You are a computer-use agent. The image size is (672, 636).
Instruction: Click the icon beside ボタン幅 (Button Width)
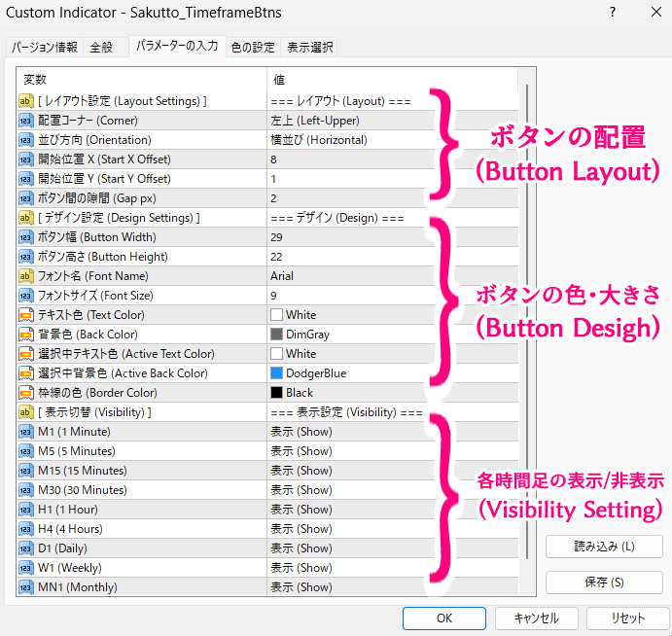26,237
